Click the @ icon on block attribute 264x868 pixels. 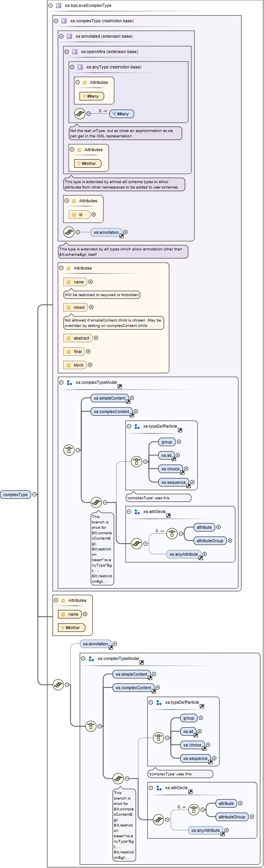[68, 365]
